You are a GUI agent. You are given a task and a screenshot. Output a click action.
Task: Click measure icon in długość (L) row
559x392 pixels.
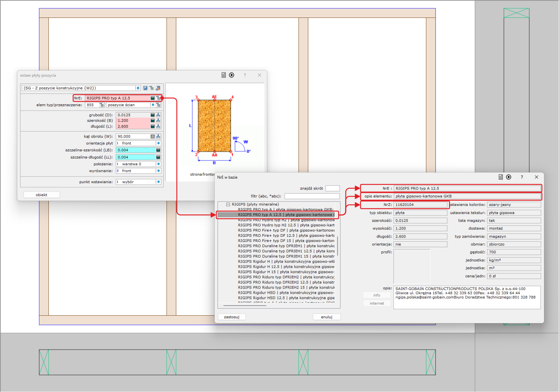tap(158, 127)
